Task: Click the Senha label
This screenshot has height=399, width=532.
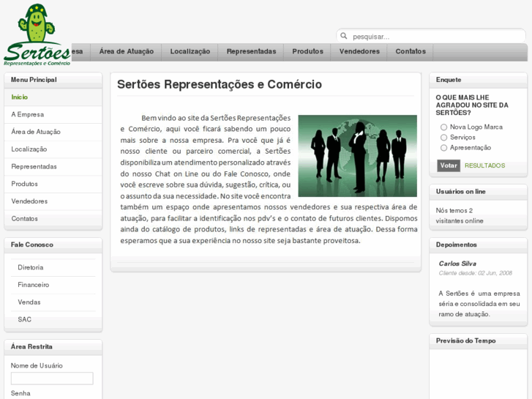Action: coord(20,393)
